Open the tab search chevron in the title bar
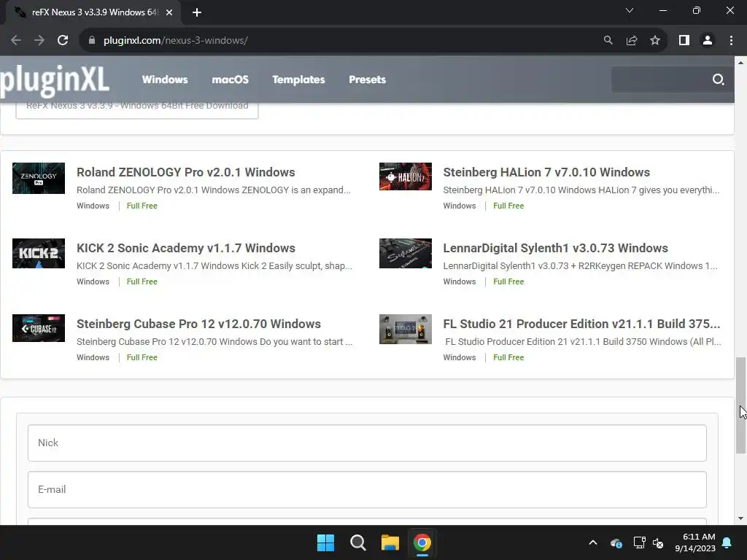 point(630,10)
